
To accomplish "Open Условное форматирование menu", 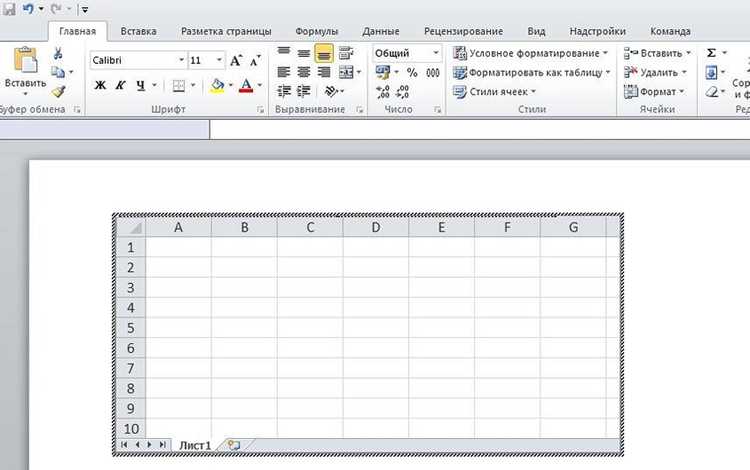I will [x=530, y=53].
